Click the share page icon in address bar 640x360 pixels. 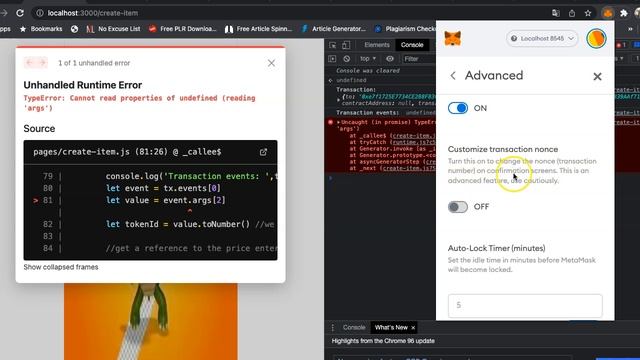572,13
